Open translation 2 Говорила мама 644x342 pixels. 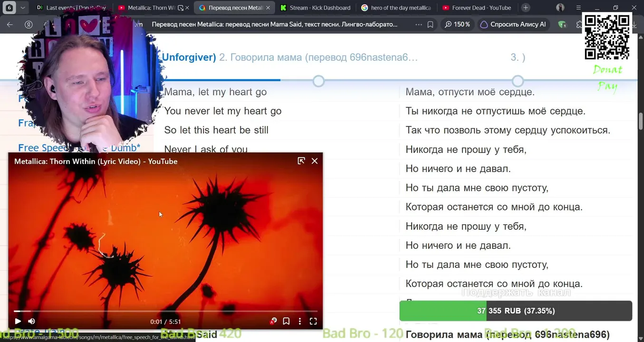(x=318, y=57)
